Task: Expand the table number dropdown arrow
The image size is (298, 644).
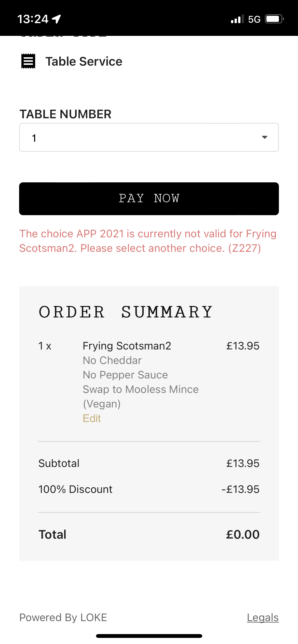Action: (265, 137)
